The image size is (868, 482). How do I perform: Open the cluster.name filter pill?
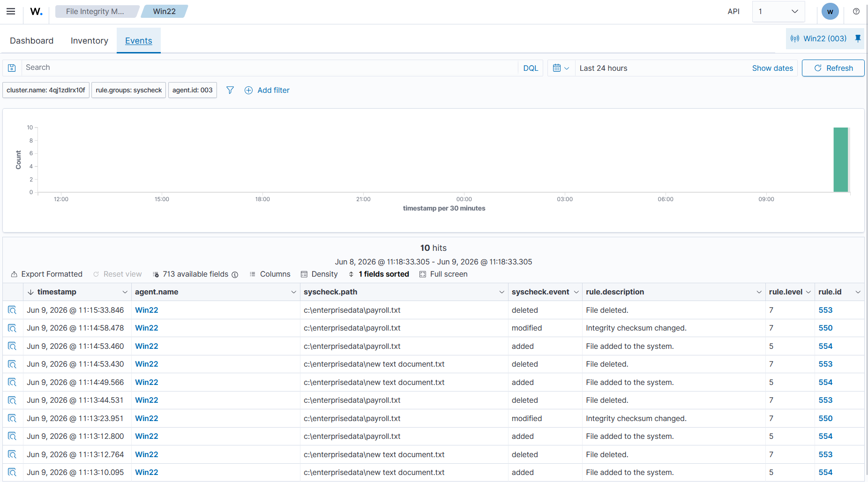(46, 90)
